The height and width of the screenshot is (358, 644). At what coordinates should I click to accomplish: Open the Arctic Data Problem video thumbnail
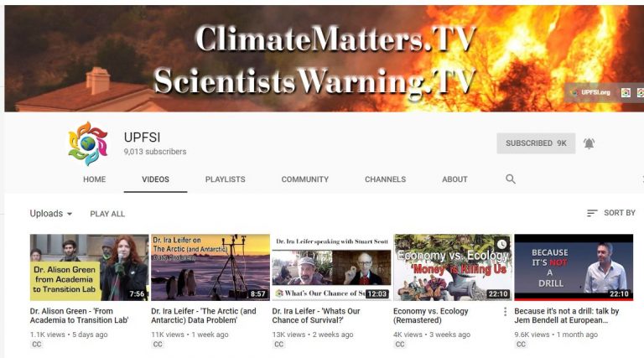point(210,267)
